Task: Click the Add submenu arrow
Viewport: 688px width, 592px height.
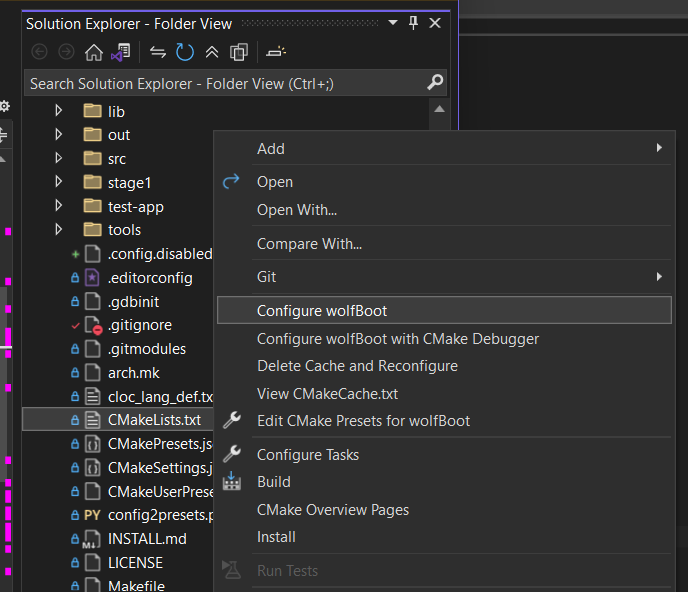Action: (x=659, y=148)
